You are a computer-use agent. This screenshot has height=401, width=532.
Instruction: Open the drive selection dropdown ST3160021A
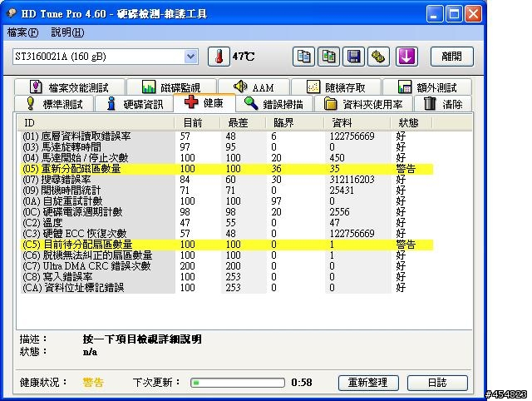point(106,57)
